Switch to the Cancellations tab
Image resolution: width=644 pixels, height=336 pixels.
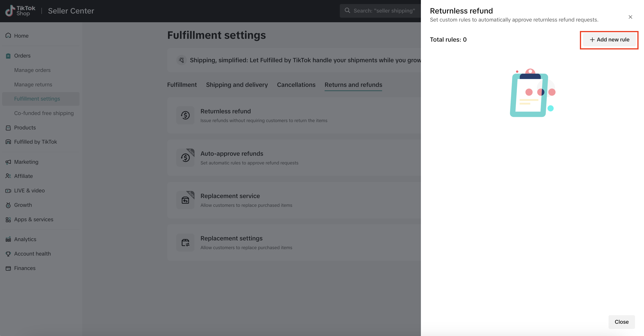296,85
